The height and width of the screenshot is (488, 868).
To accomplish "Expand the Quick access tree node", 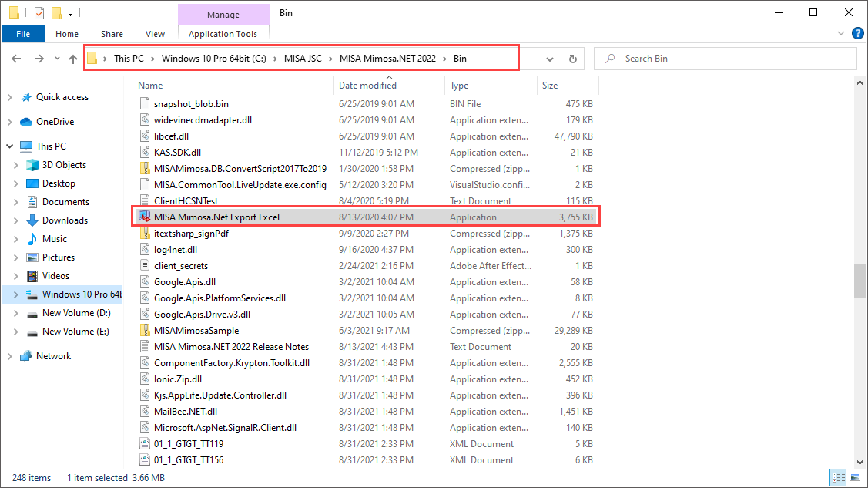I will (x=9, y=97).
